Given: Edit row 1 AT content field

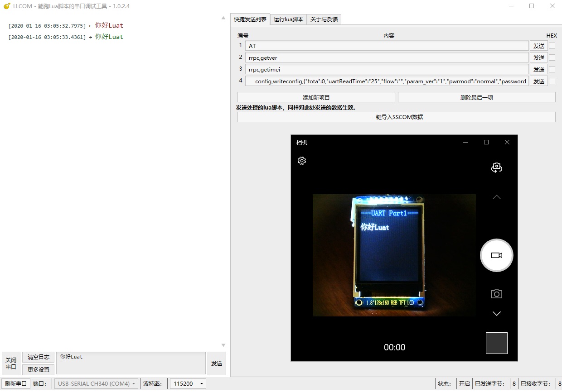Looking at the screenshot, I should click(x=387, y=46).
